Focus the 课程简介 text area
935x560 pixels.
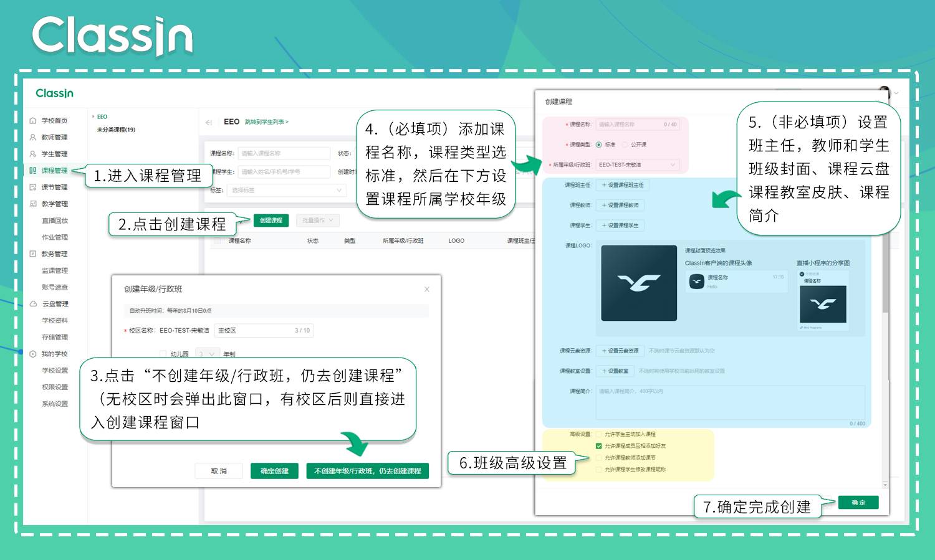click(731, 402)
